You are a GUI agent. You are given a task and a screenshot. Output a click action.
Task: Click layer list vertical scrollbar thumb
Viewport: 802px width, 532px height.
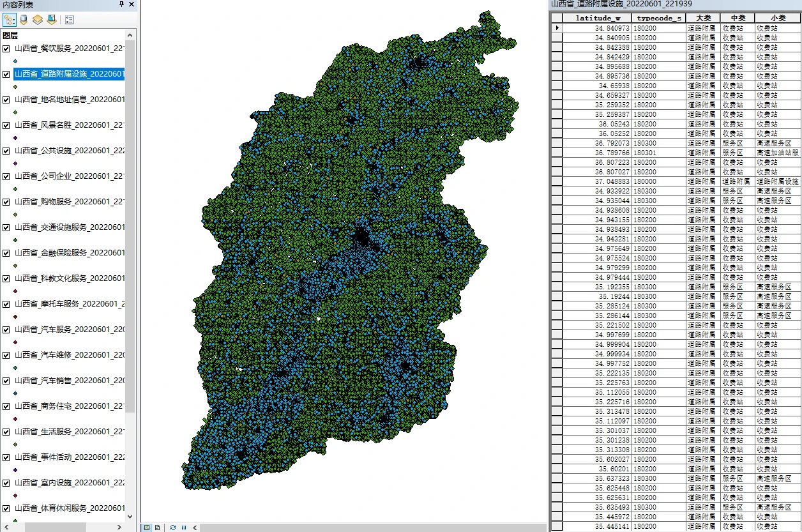[130, 227]
